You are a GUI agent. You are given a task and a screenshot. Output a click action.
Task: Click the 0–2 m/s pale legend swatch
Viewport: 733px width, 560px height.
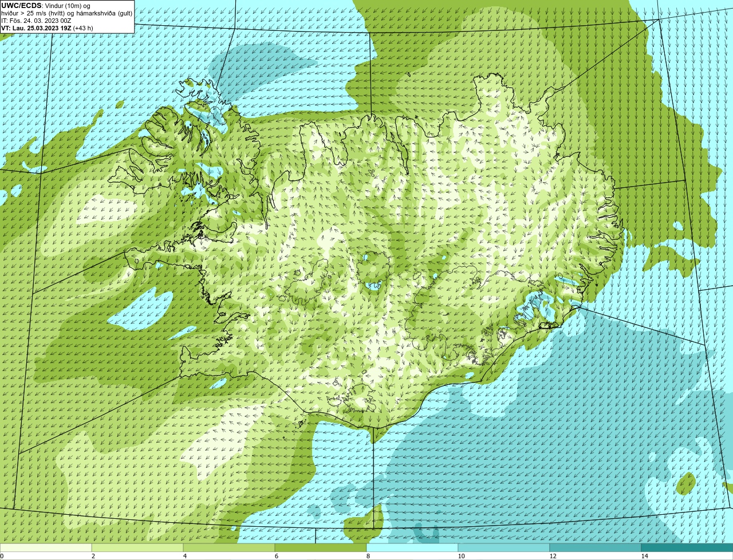click(46, 547)
